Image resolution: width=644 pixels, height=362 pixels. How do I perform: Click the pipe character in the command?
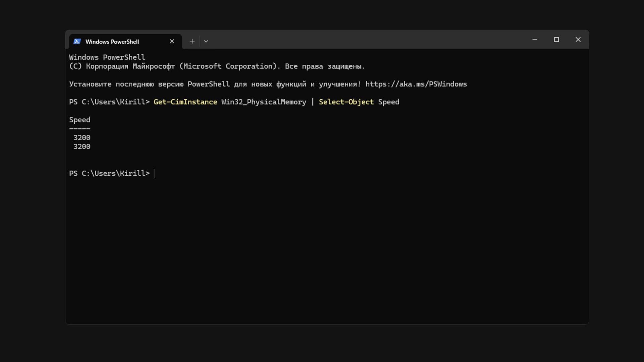pyautogui.click(x=313, y=102)
